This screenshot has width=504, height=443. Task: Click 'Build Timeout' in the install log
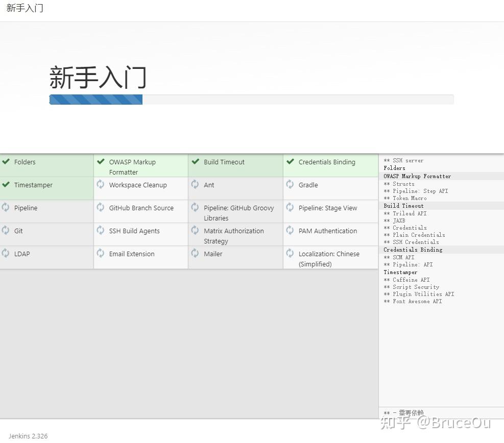pos(404,206)
